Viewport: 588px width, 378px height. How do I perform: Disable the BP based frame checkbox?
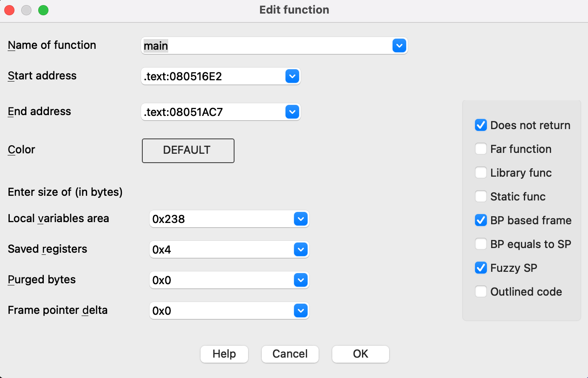coord(481,220)
